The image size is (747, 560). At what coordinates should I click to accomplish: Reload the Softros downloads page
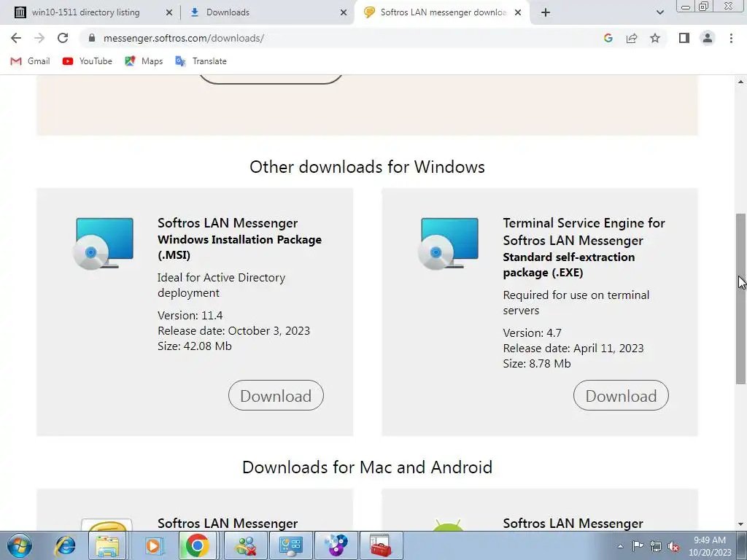[63, 38]
